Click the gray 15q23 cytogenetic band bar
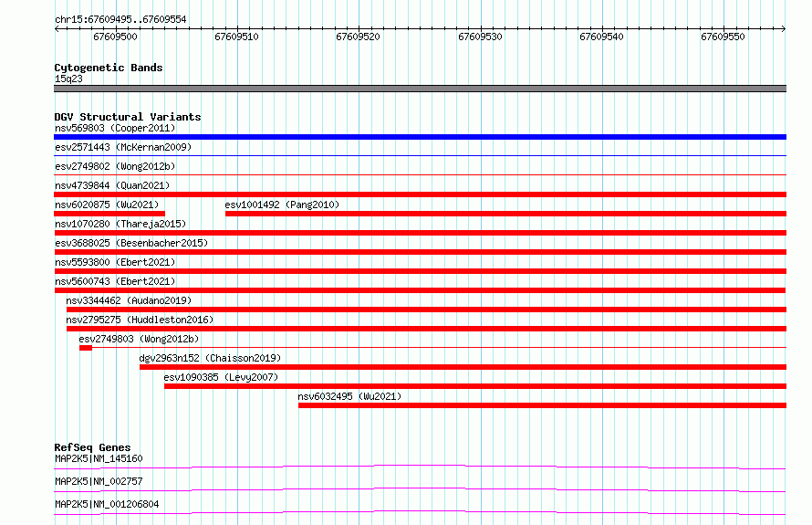Image resolution: width=812 pixels, height=525 pixels. click(420, 89)
